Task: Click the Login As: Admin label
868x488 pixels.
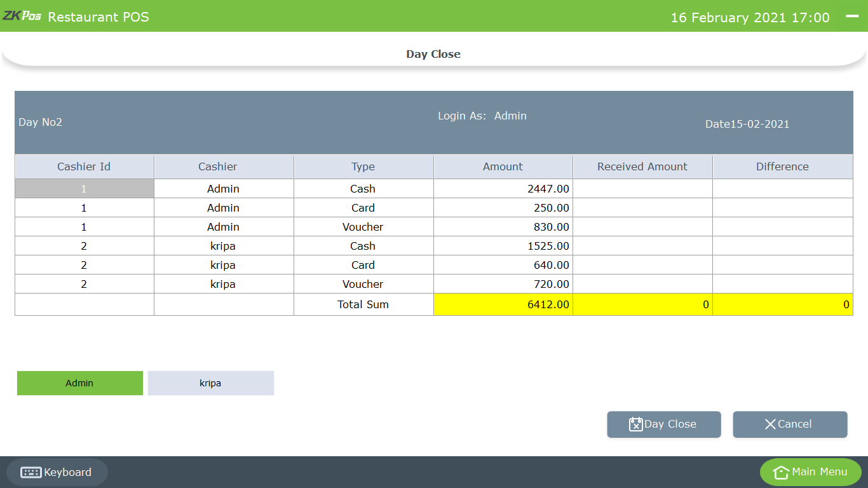Action: pos(482,116)
